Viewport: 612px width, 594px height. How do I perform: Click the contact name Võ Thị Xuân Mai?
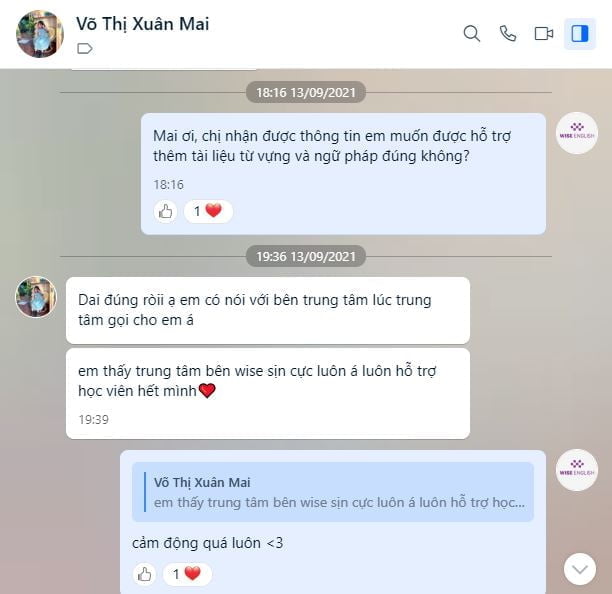[142, 24]
